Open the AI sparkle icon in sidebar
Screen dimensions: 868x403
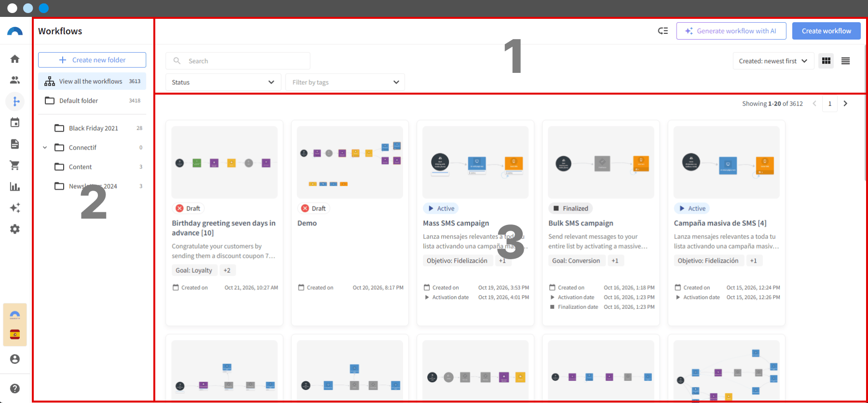pos(15,208)
